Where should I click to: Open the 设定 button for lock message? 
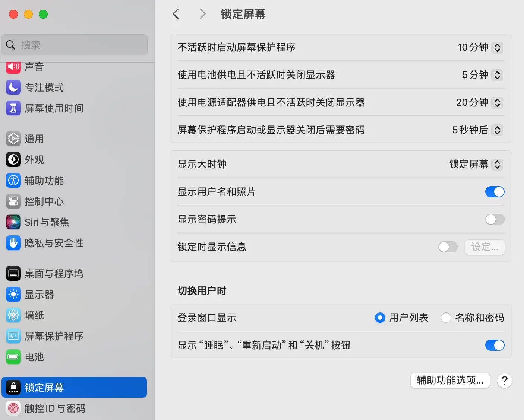pyautogui.click(x=484, y=247)
